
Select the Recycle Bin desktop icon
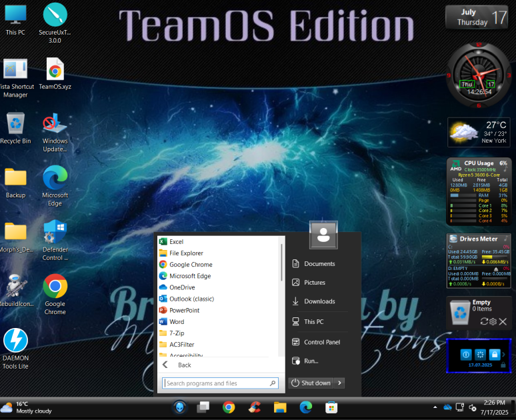(x=15, y=129)
